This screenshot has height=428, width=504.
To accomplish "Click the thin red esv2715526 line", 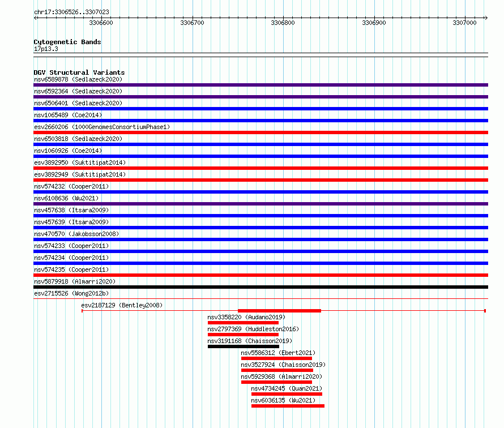I will (260, 299).
